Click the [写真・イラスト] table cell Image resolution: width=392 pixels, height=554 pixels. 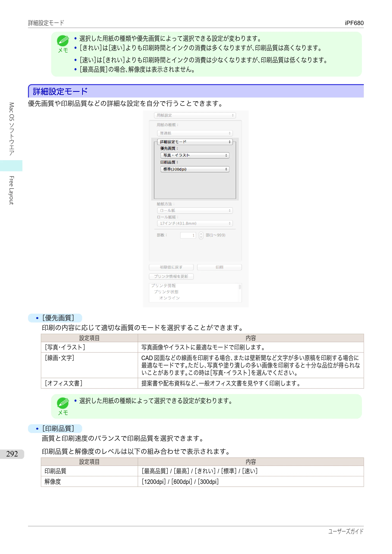89,347
